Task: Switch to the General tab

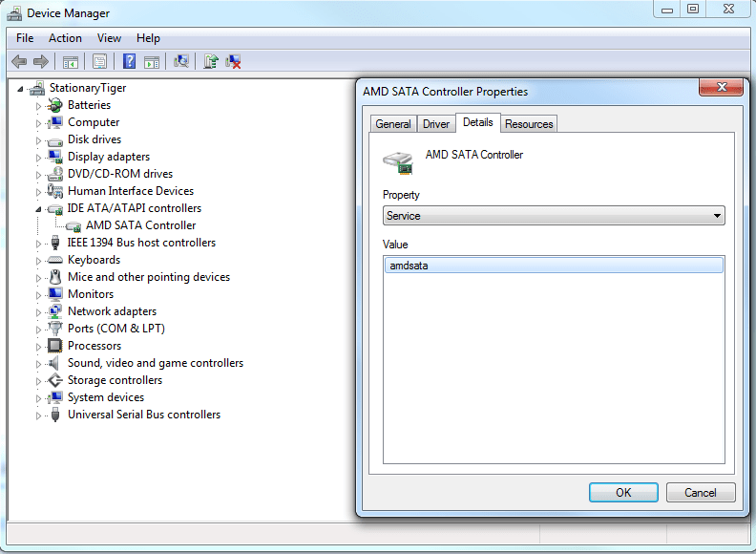Action: (393, 124)
